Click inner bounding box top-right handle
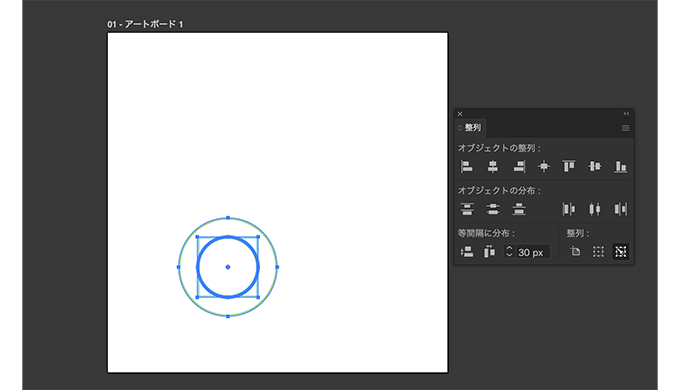The height and width of the screenshot is (390, 680). [x=258, y=237]
